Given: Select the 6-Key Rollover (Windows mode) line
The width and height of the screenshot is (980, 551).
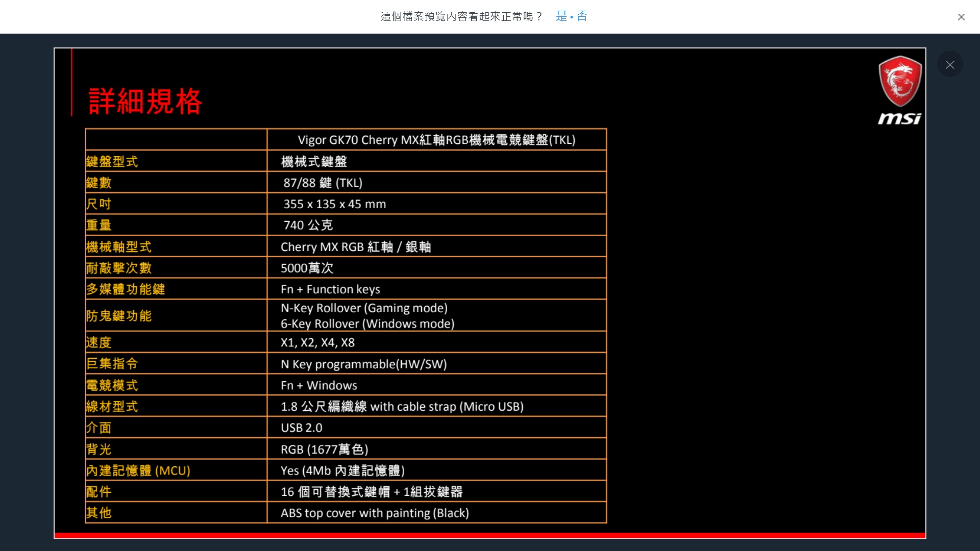Looking at the screenshot, I should (367, 324).
